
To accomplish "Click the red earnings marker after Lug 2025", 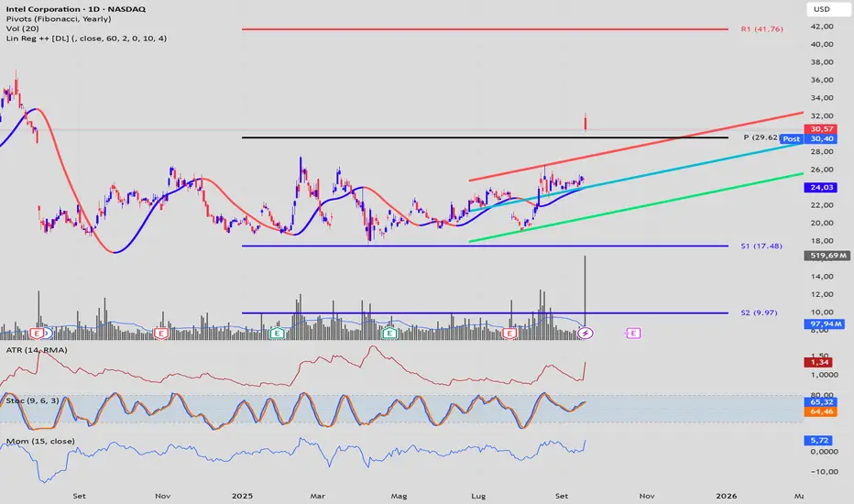I will 509,333.
